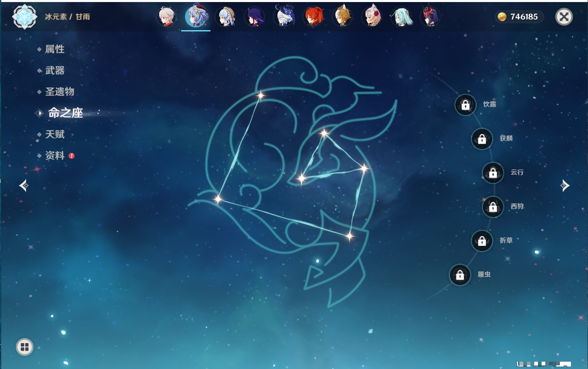This screenshot has height=369, width=588.
Task: Open the 资料 profile tab
Action: (55, 155)
